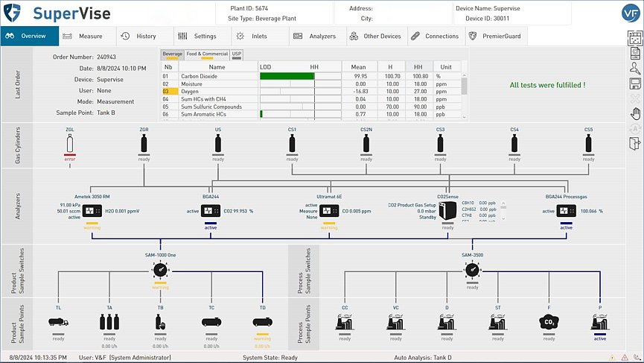Screen dimensions: 644x363
Task: Select the CO2 process sample point F
Action: (549, 322)
